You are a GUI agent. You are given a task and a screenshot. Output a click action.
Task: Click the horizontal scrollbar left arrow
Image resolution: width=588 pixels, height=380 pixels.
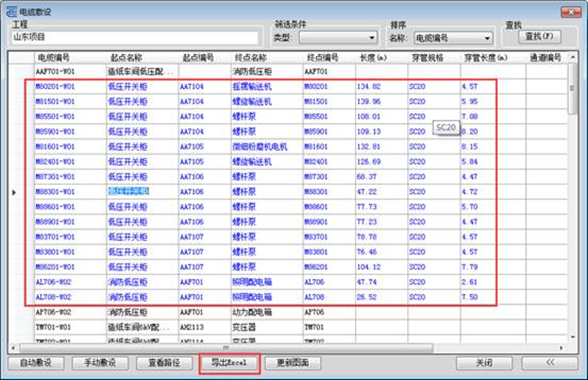pos(14,348)
